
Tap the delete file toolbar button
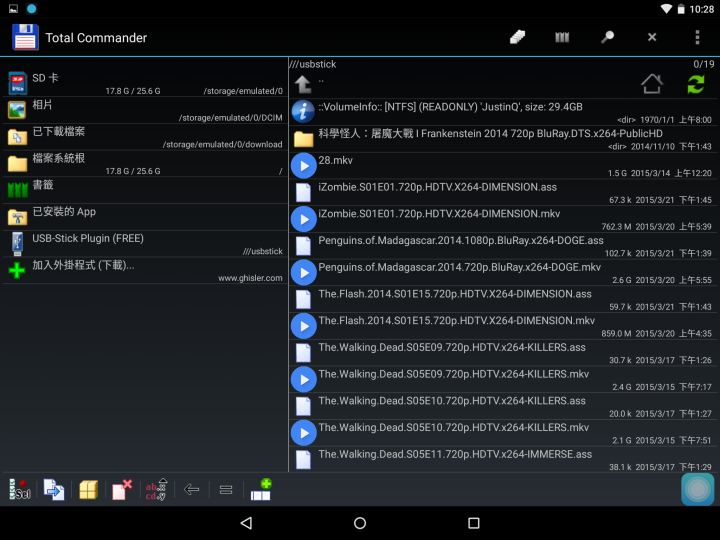pos(122,489)
